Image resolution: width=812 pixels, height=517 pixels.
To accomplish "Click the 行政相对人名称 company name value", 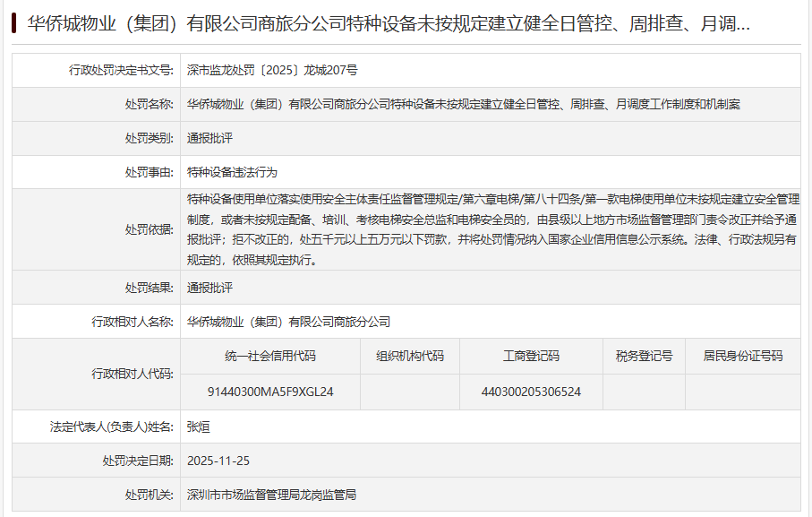I will pos(288,322).
